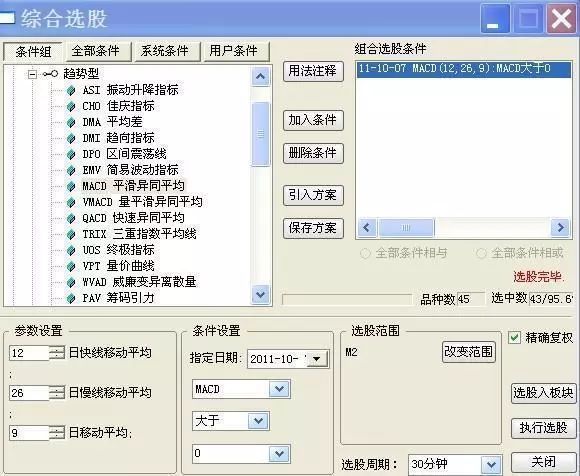Click the condition list horizontal scrollbar thumb
The height and width of the screenshot is (476, 580).
(406, 227)
